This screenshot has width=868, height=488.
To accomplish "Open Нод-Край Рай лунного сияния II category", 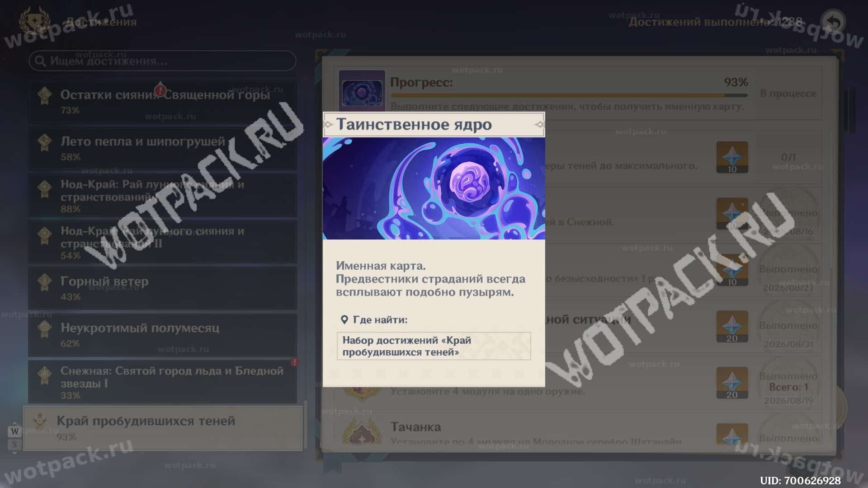I will (x=162, y=241).
